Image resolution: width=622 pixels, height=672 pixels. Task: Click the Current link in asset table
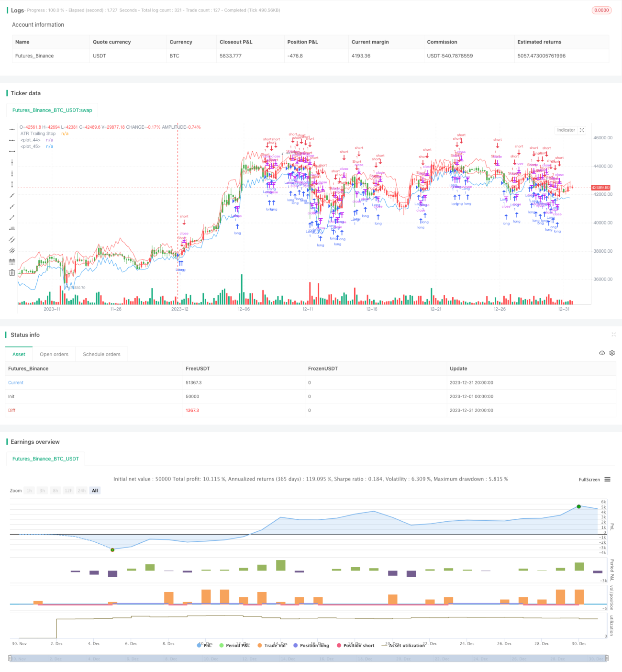point(16,382)
